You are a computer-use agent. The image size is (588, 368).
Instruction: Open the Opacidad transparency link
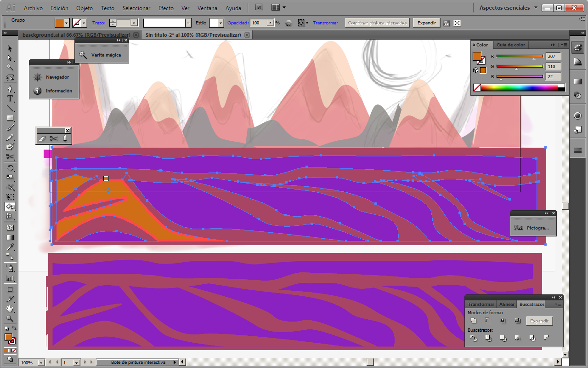point(238,23)
